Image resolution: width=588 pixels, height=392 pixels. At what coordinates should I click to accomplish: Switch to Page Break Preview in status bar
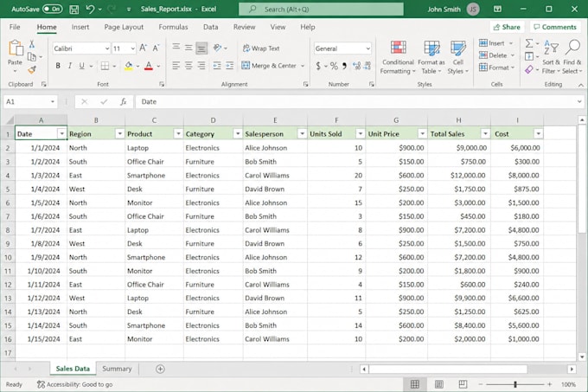pos(463,384)
